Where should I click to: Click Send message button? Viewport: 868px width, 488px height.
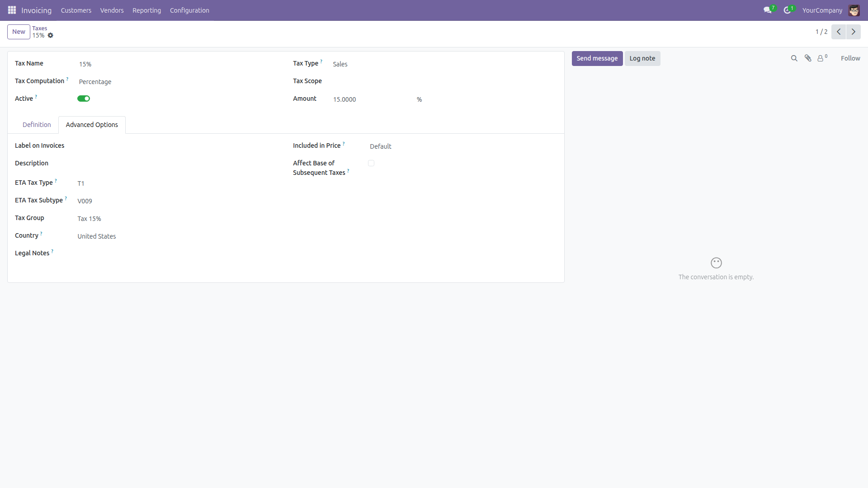[597, 58]
